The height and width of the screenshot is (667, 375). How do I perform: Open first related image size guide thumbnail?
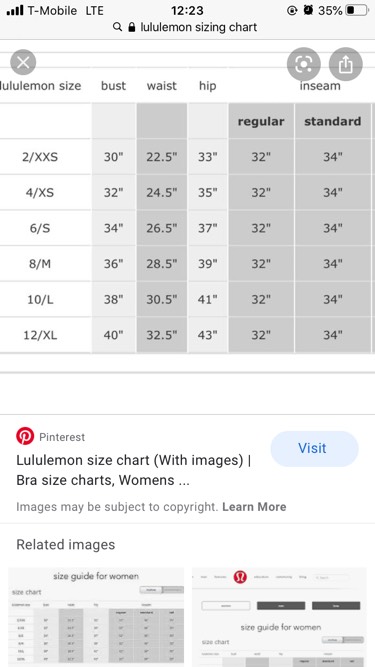[x=96, y=616]
